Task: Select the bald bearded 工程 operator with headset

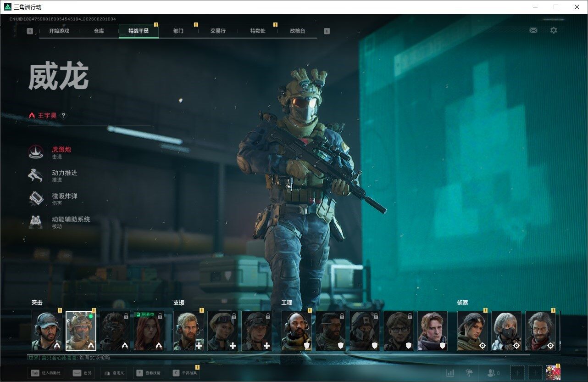Action: point(296,331)
